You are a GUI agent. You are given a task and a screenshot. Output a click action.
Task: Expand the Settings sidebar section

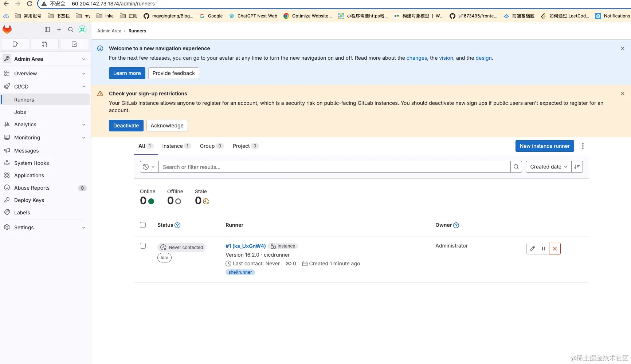pyautogui.click(x=46, y=227)
